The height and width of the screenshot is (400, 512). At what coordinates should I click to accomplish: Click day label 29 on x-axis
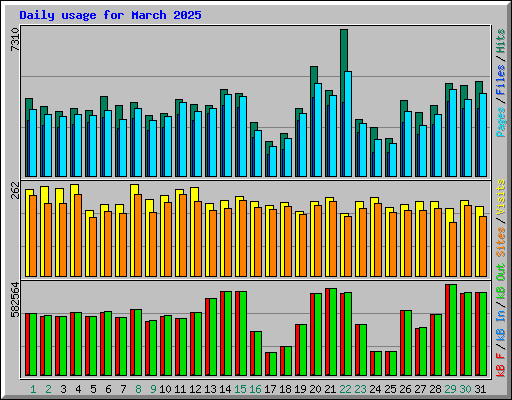pos(450,389)
